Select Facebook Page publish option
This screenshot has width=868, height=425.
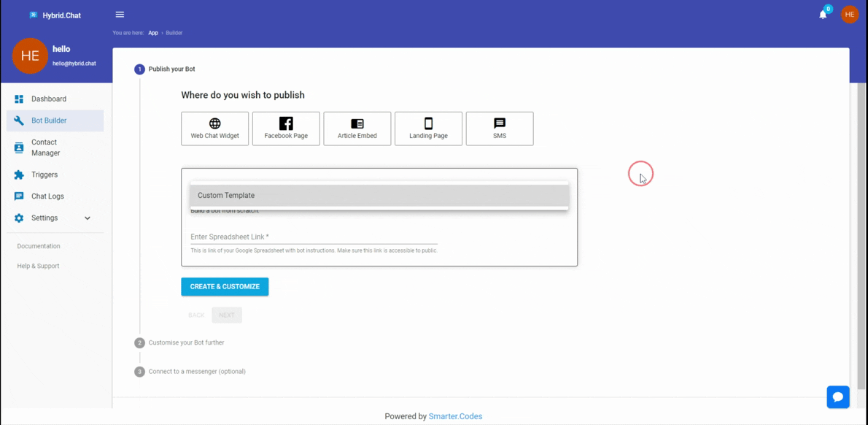286,129
